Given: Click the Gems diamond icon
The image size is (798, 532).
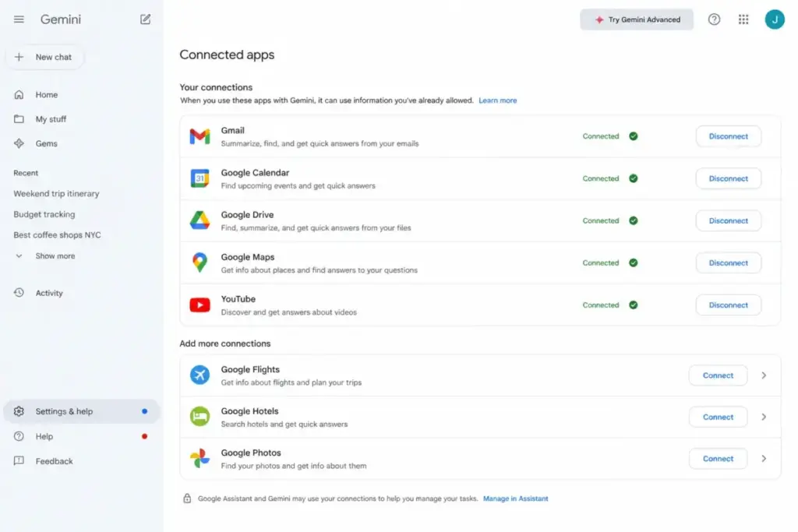Looking at the screenshot, I should 19,143.
